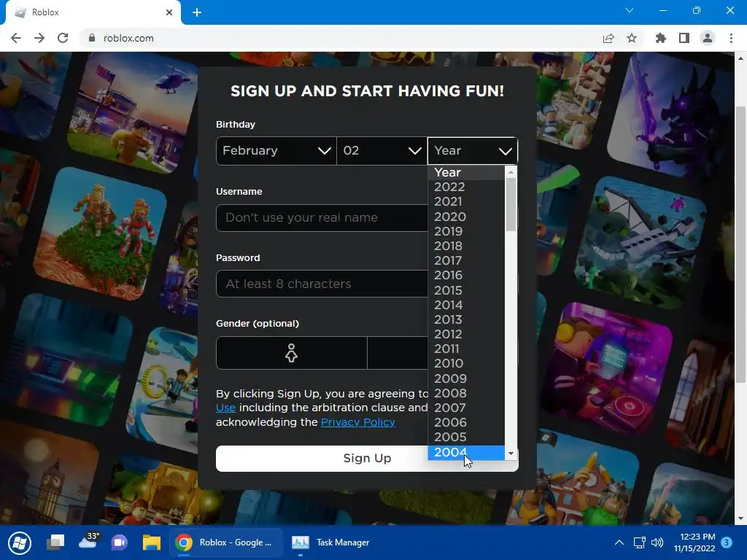Open Chrome three-dot menu
Screen dimensions: 747x560
[x=731, y=38]
